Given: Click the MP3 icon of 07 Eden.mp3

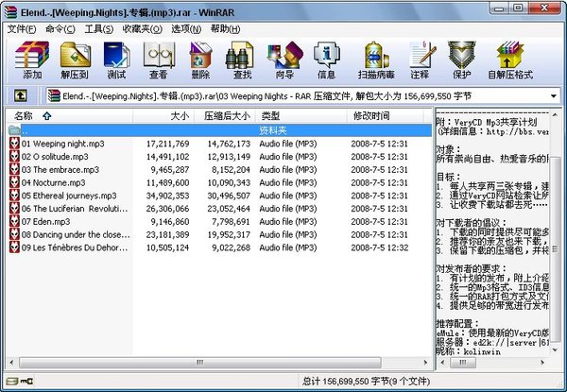Looking at the screenshot, I should coord(14,221).
